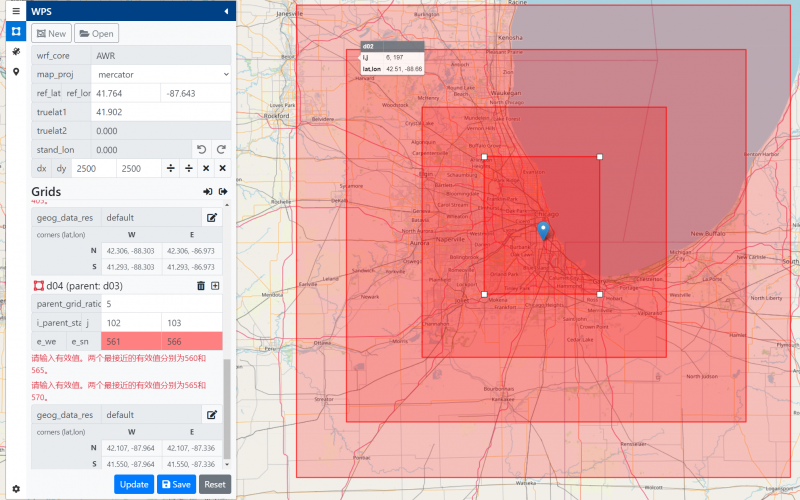800x500 pixels.
Task: Click the New button
Action: click(x=51, y=34)
